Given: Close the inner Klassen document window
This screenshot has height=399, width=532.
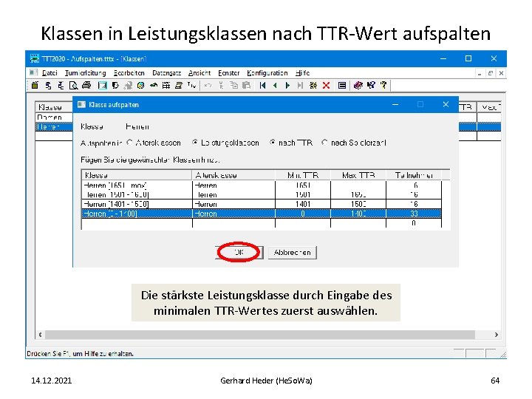Looking at the screenshot, I should 501,73.
